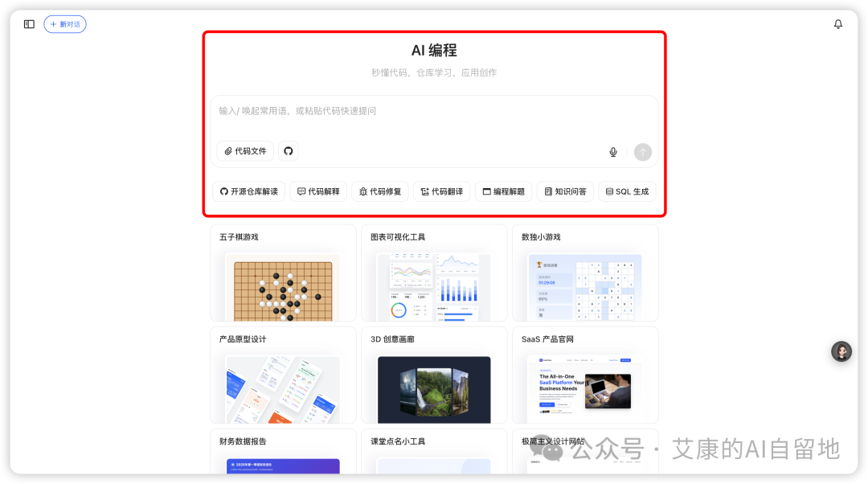Open the notifications bell
Screen dimensions: 868x484
pos(838,24)
